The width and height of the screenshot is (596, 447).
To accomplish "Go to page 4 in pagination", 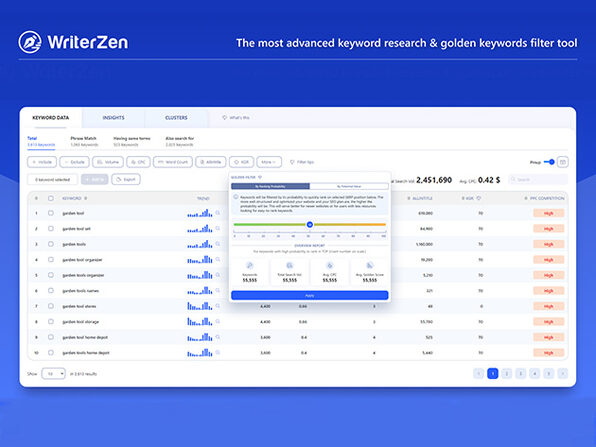I will (x=534, y=374).
